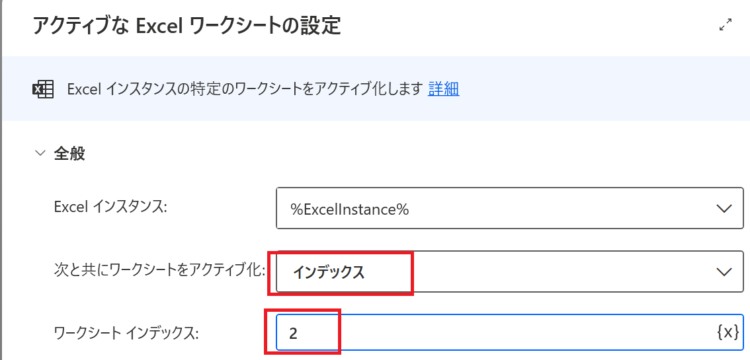
Task: Click the ワークシート インデックス: label
Action: 126,333
